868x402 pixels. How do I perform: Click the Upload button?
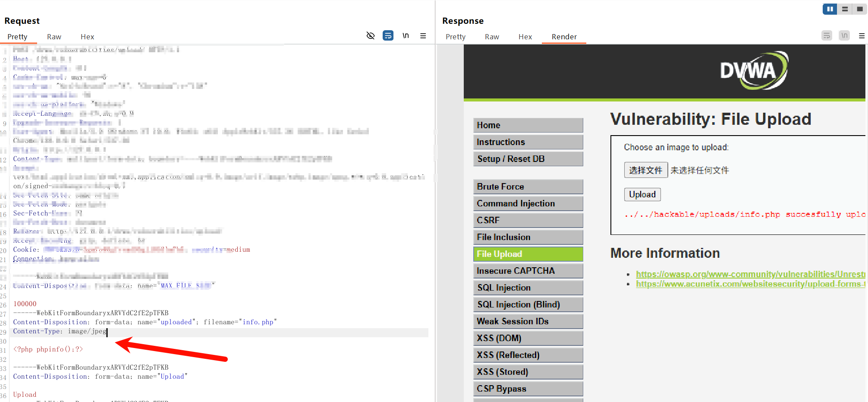[x=642, y=194]
